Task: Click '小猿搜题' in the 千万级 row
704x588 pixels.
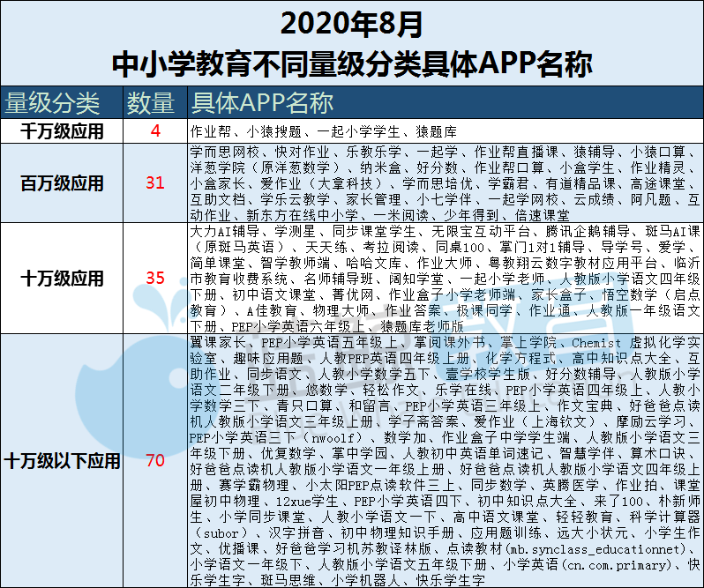Action: pyautogui.click(x=273, y=132)
